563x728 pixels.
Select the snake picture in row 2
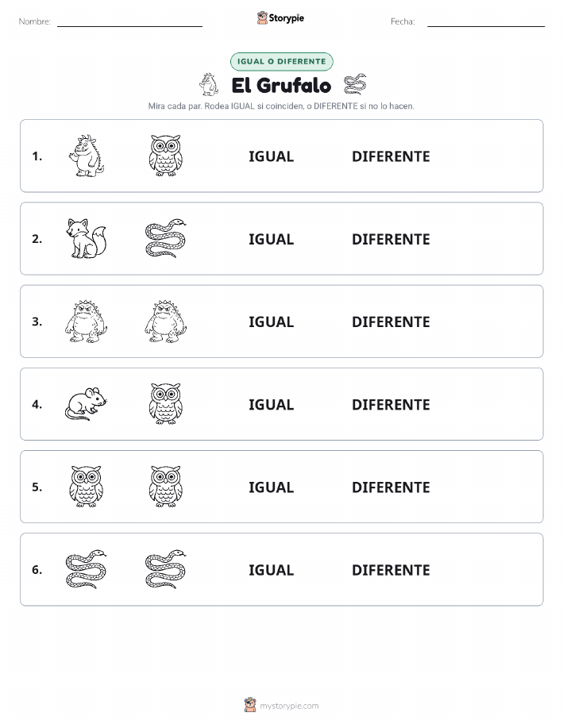(166, 239)
